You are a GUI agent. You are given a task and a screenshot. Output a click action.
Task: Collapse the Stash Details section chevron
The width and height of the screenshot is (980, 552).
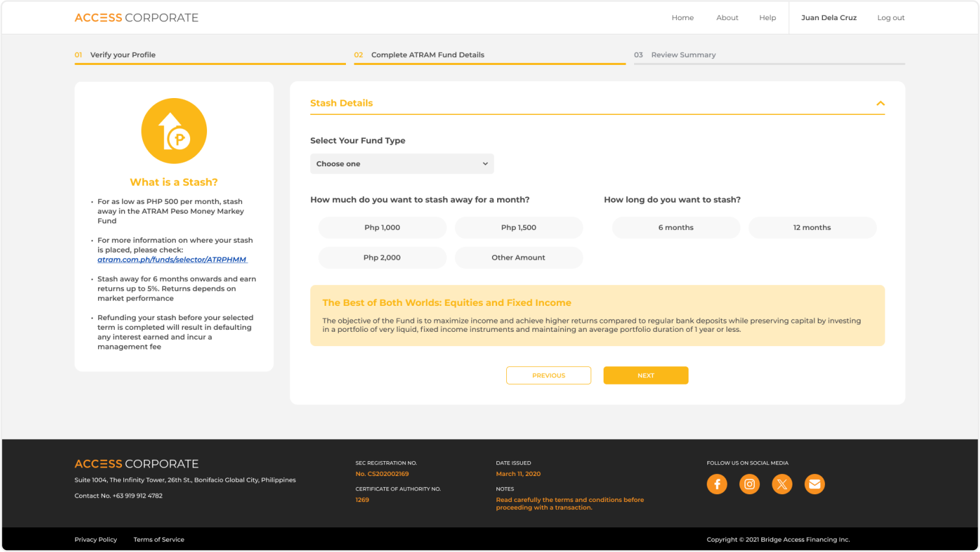[x=880, y=103]
